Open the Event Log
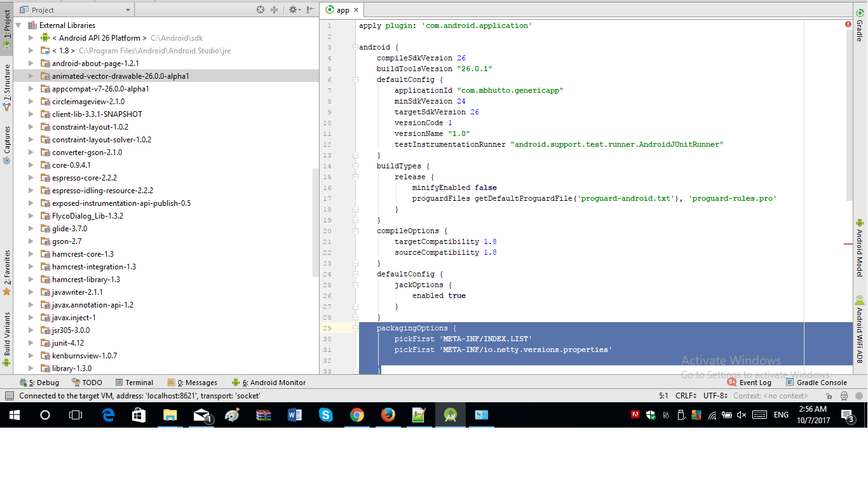 [755, 382]
